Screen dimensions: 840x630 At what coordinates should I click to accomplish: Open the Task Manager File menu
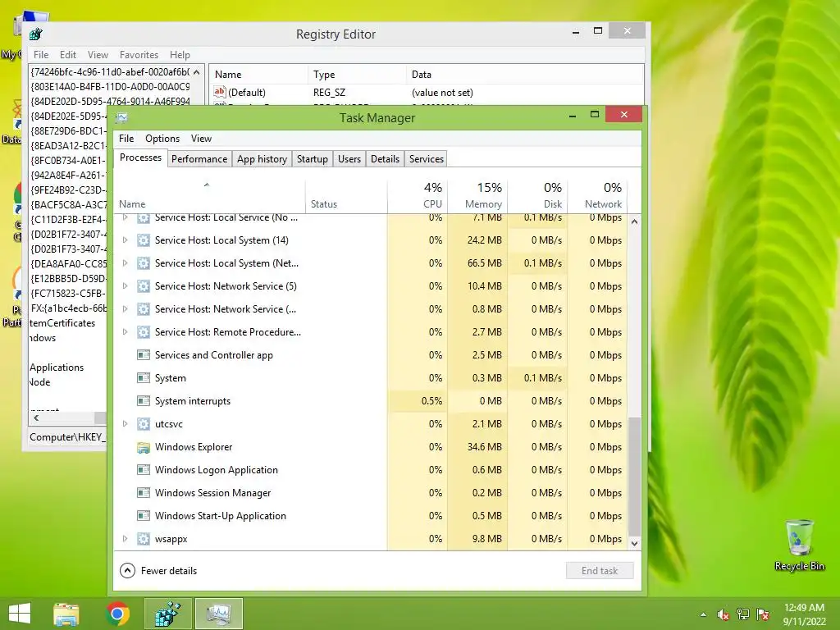(x=126, y=139)
